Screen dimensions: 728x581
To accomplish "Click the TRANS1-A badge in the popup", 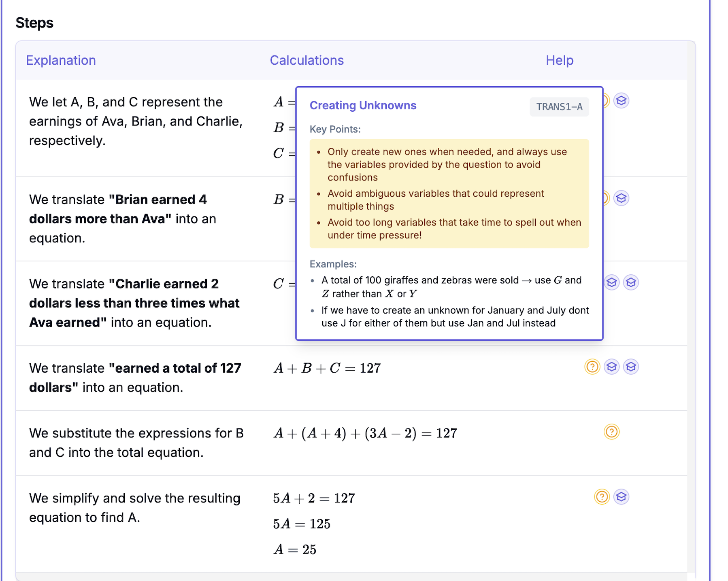I will tap(560, 106).
